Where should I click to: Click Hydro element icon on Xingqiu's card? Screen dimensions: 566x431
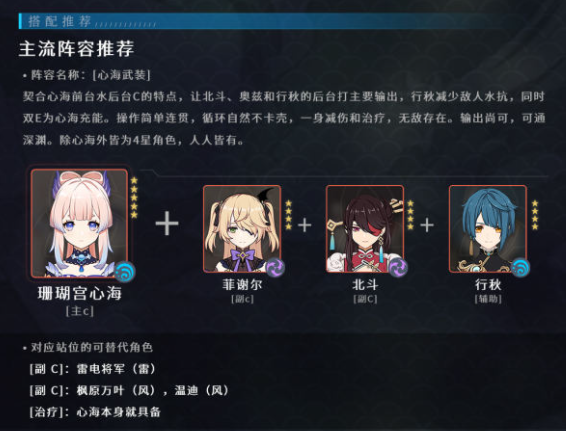click(x=521, y=267)
